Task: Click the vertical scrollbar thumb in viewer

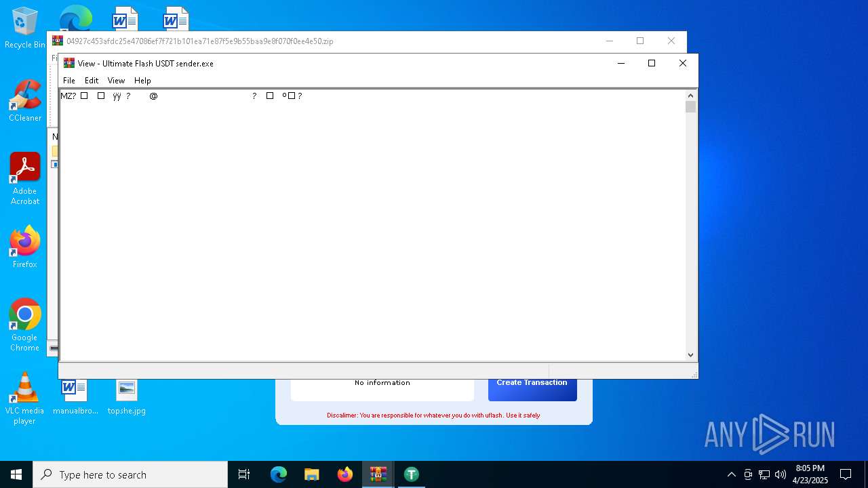Action: [x=691, y=107]
